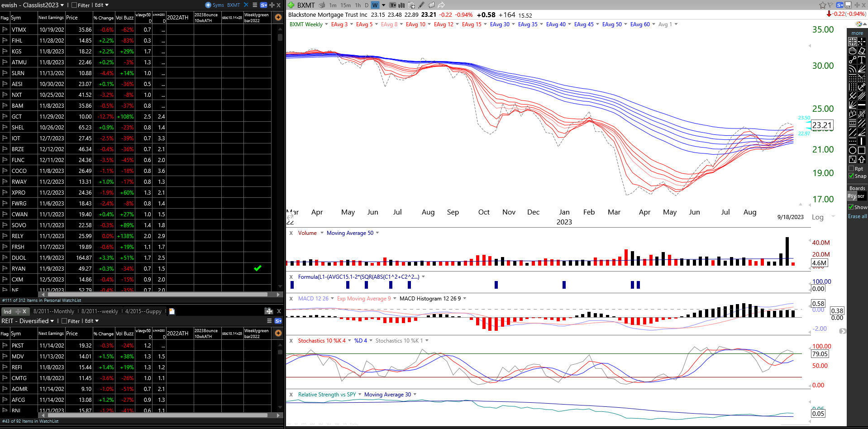Viewport: 868px width, 429px height.
Task: Click the blue plus Syms icon
Action: 208,5
